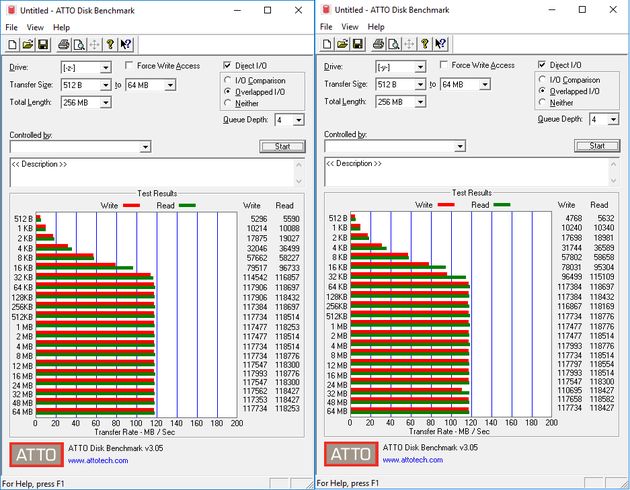This screenshot has width=630, height=490.
Task: Open File menu in left window
Action: pos(11,27)
